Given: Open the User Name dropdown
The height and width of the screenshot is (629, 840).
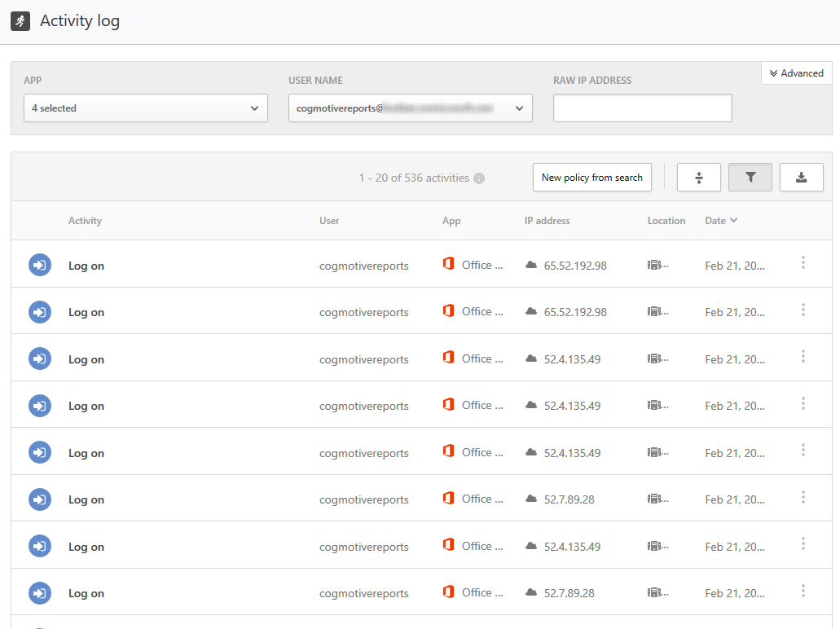Looking at the screenshot, I should click(410, 108).
